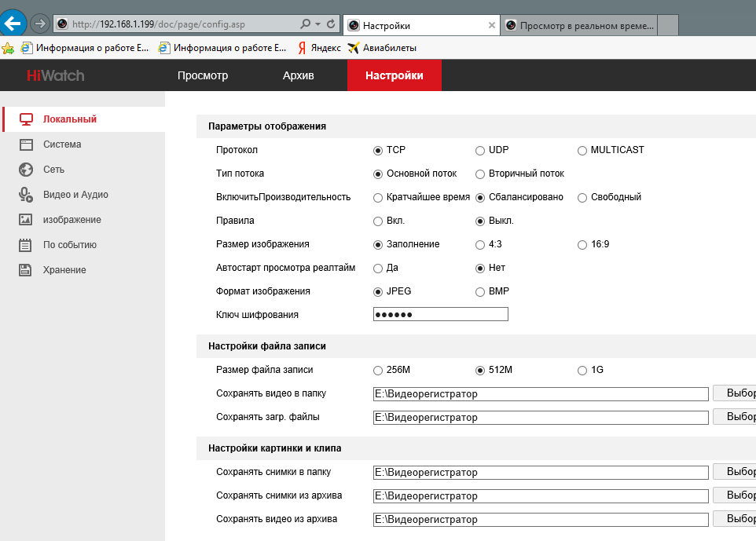Viewport: 756px width, 541px height.
Task: Open Видео и Аудио microphone icon
Action: pos(26,195)
